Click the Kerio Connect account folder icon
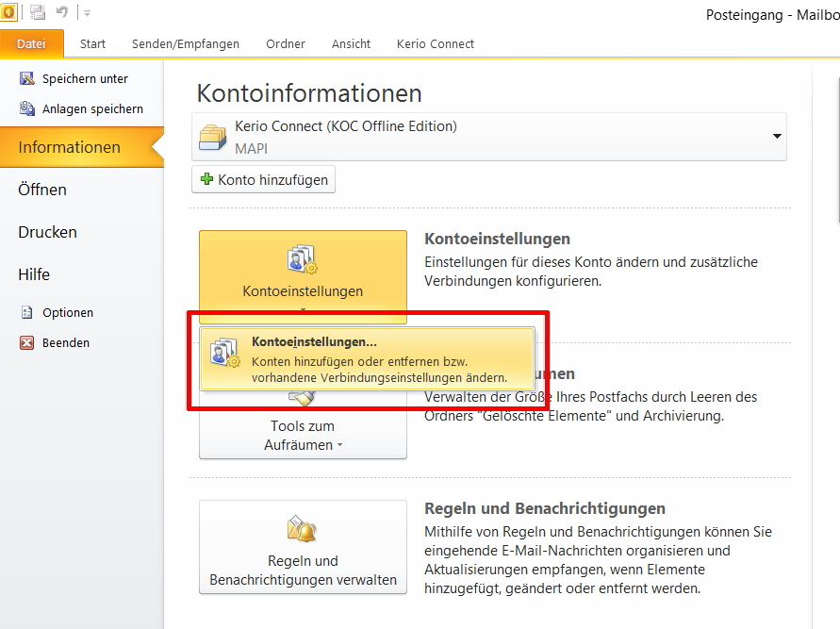The image size is (840, 629). coord(213,137)
